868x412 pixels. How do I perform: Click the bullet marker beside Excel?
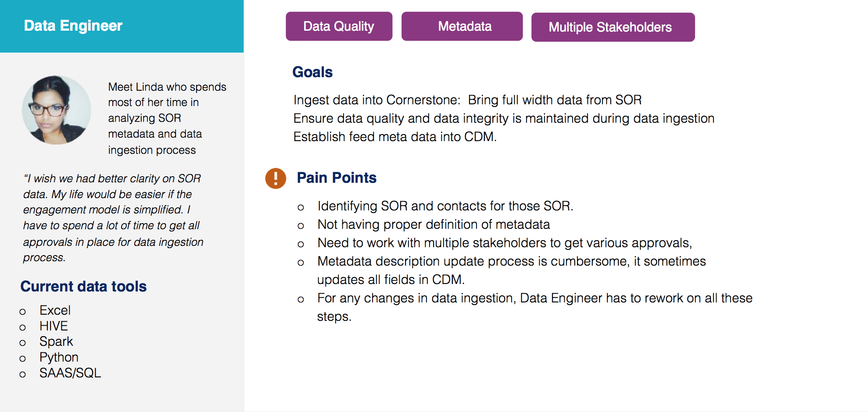pos(23,312)
